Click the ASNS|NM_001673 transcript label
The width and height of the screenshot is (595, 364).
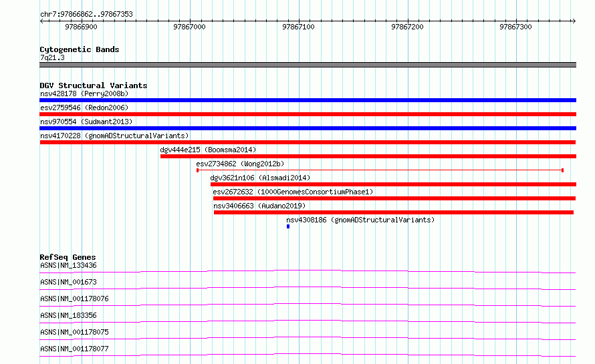point(69,282)
